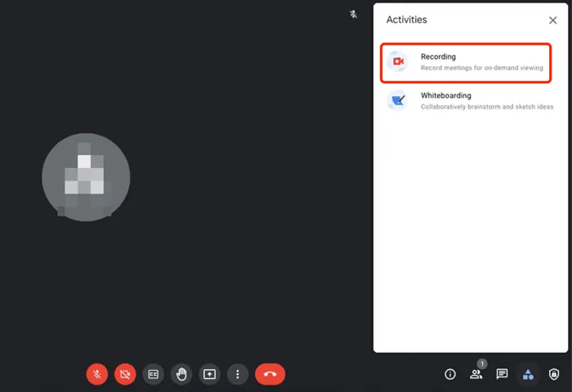Toggle the Activities shapes icon
572x392 pixels.
click(x=528, y=374)
